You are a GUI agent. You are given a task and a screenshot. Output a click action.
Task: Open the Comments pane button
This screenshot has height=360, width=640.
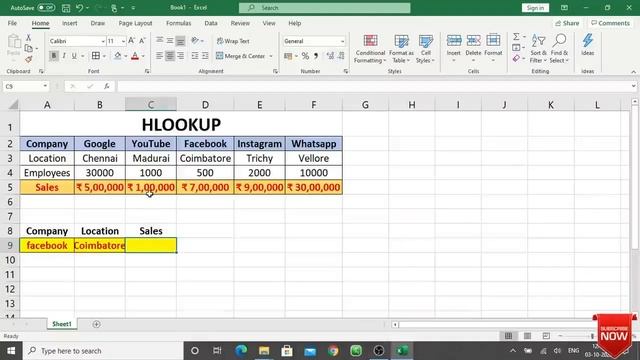[611, 23]
